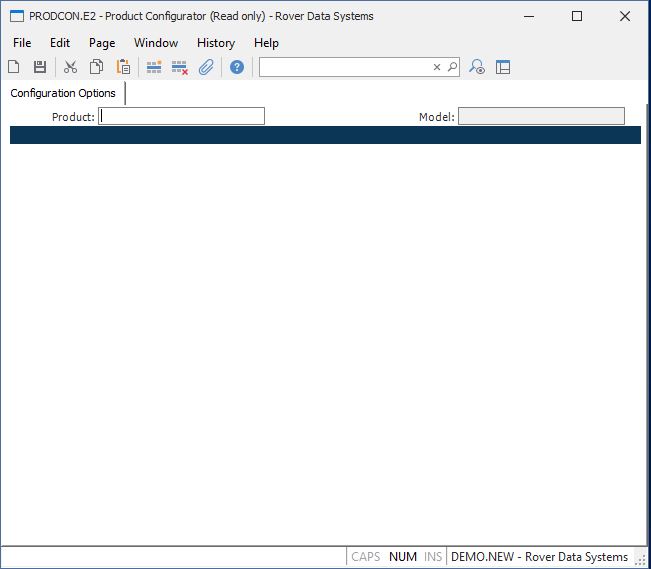Open the File menu

[x=22, y=43]
